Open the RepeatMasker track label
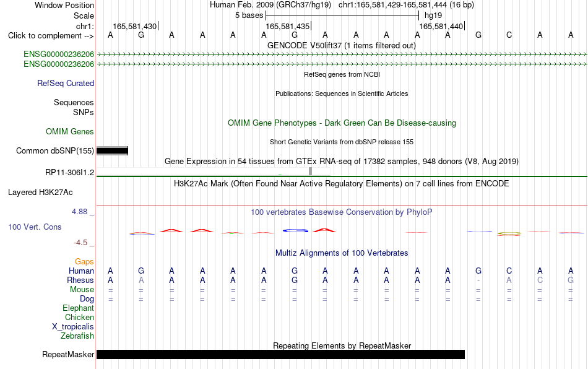588x369 pixels. (68, 354)
